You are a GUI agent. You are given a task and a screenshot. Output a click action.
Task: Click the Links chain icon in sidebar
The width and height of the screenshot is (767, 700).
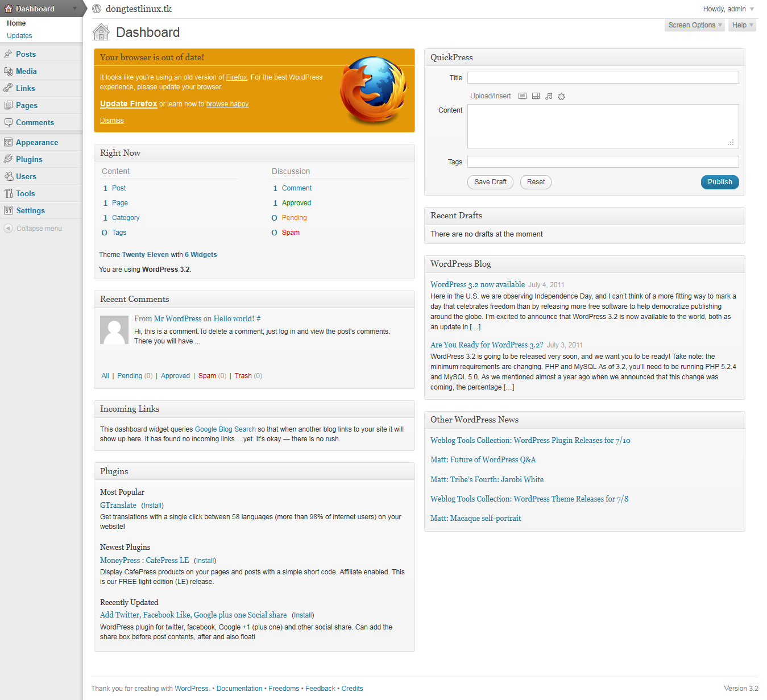click(8, 88)
